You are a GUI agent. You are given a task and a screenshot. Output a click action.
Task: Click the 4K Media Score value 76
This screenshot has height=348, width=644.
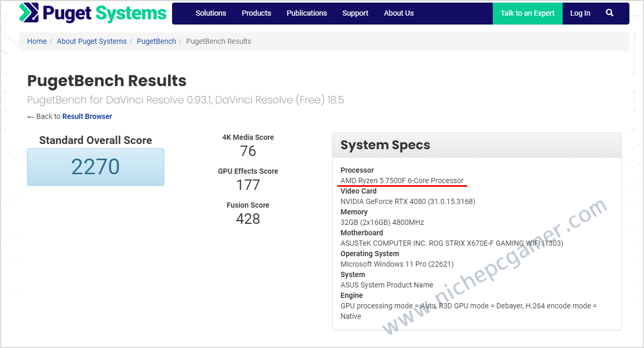coord(248,151)
